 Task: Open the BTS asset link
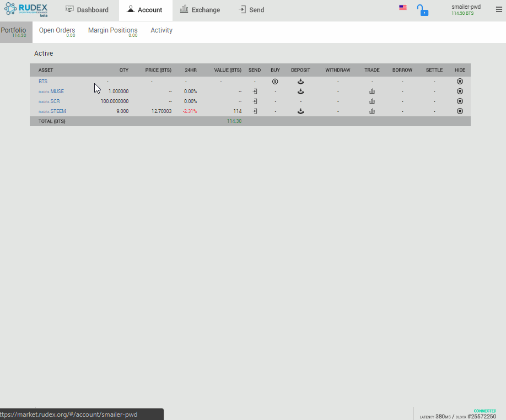[x=43, y=82]
